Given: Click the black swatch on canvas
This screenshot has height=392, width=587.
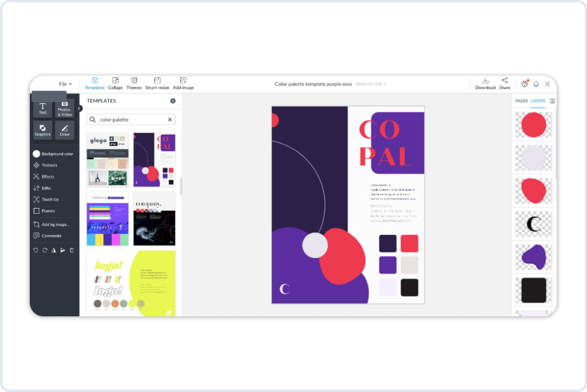Looking at the screenshot, I should (409, 287).
